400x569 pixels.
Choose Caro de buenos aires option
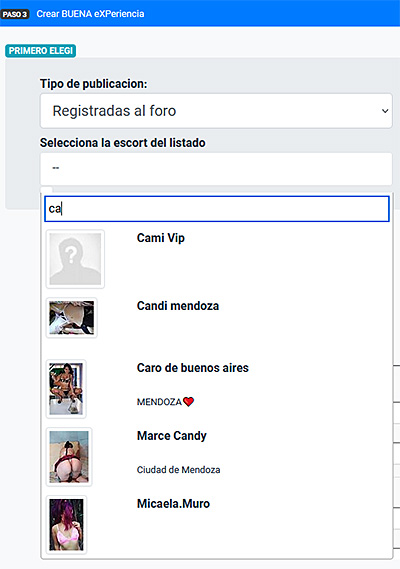pyautogui.click(x=217, y=389)
